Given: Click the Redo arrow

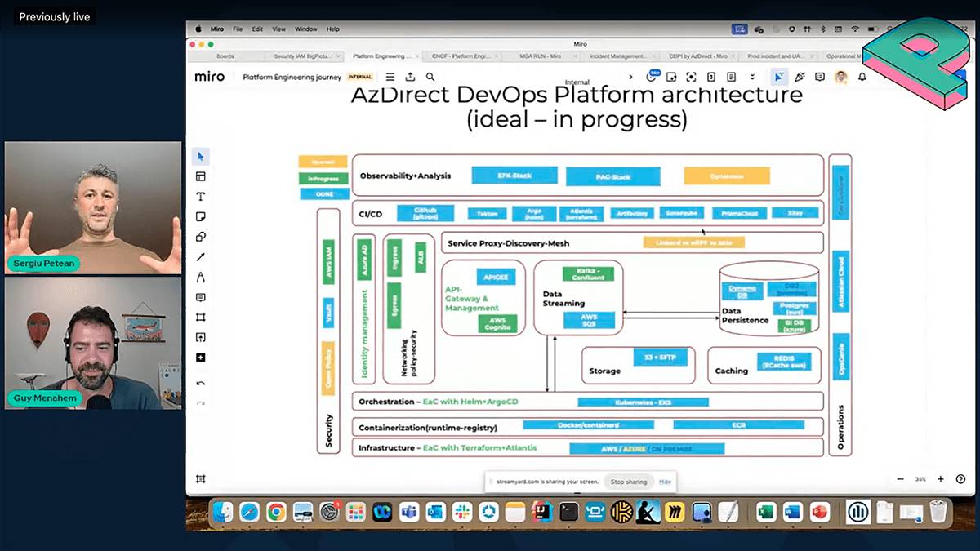Looking at the screenshot, I should pos(201,403).
